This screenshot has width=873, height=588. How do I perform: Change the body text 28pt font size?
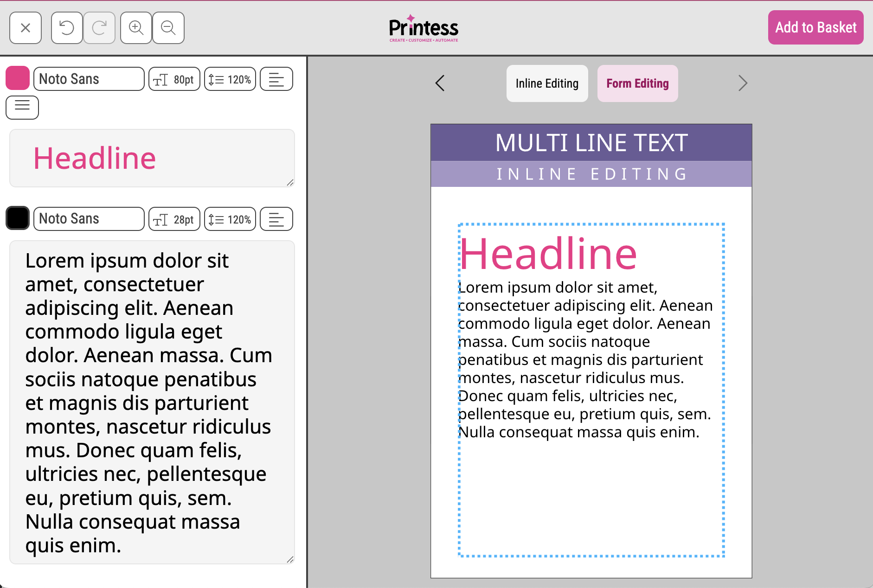click(x=174, y=219)
